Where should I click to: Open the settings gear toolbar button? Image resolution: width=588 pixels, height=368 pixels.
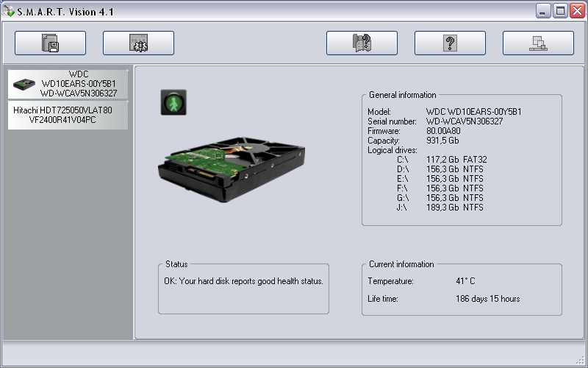pyautogui.click(x=138, y=43)
